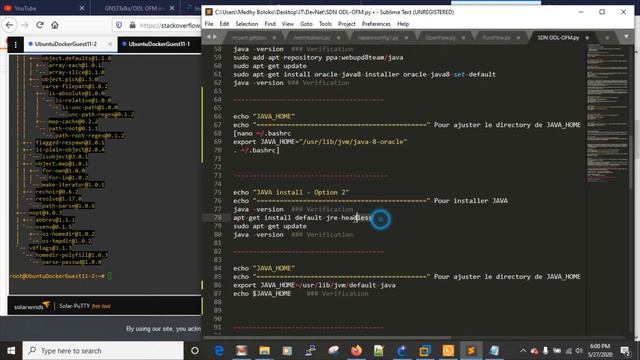
Task: Open the File menu in Sublime Text
Action: [209, 24]
